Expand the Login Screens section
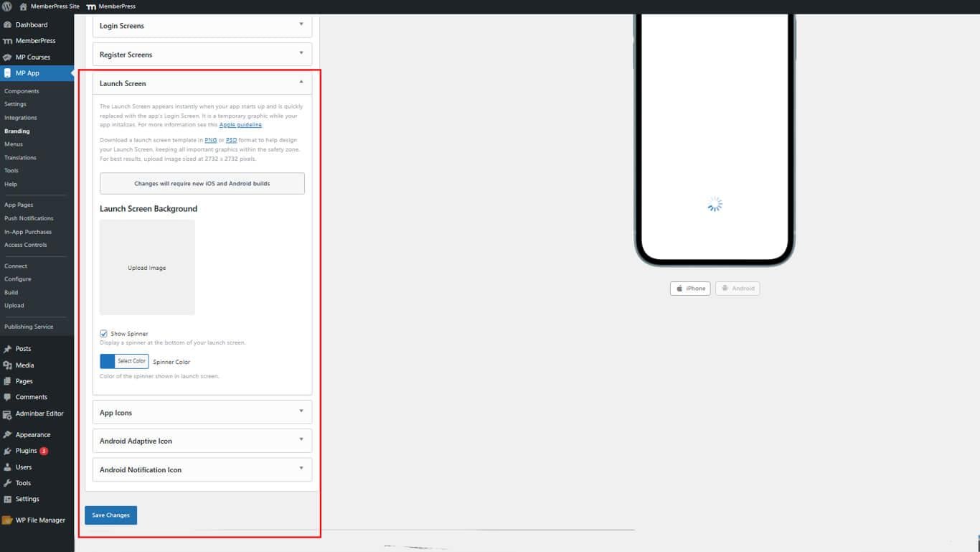Viewport: 980px width, 552px height. click(202, 26)
